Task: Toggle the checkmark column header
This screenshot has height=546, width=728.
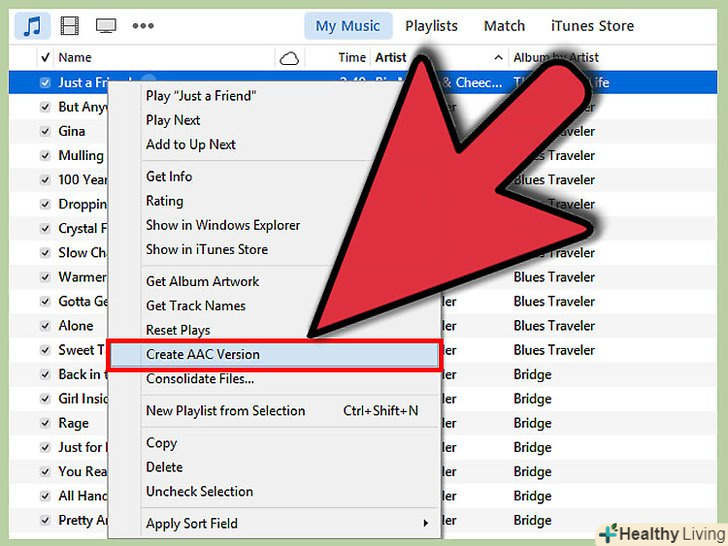Action: click(45, 58)
